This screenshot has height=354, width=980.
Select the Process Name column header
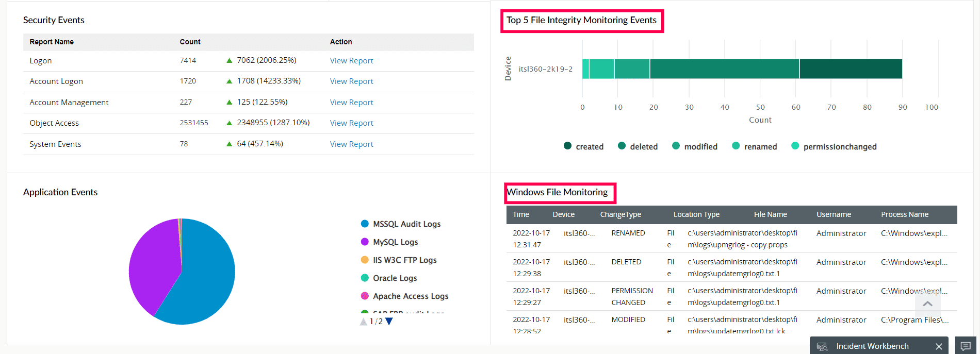coord(905,214)
